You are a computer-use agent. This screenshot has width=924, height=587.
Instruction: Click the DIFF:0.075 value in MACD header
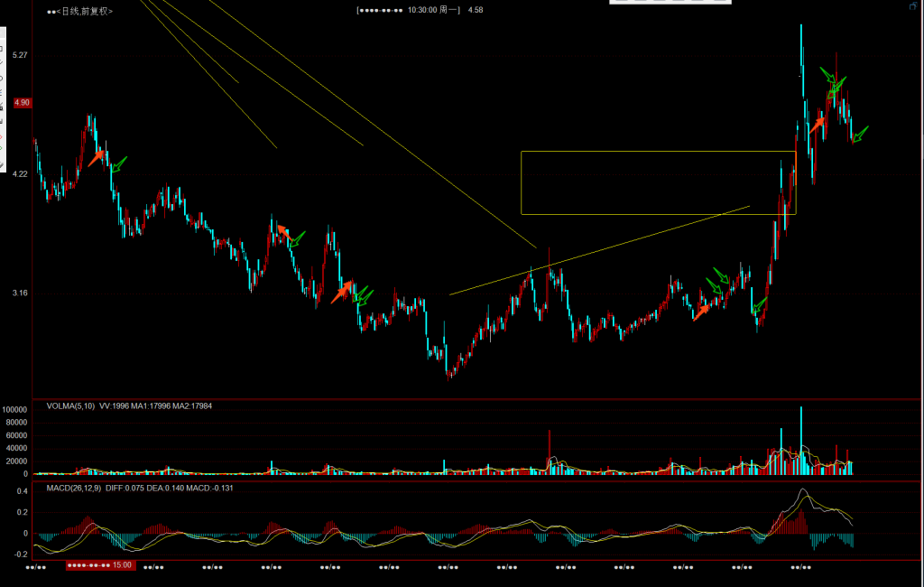tap(128, 489)
